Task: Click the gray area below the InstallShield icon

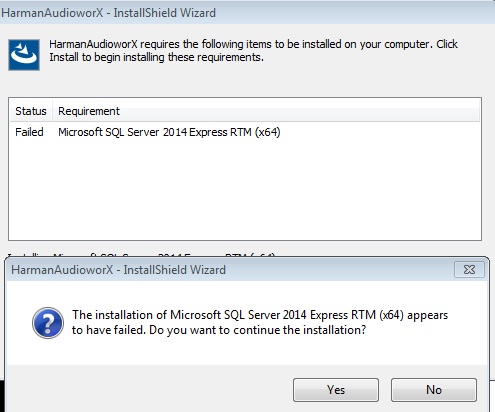Action: [24, 83]
